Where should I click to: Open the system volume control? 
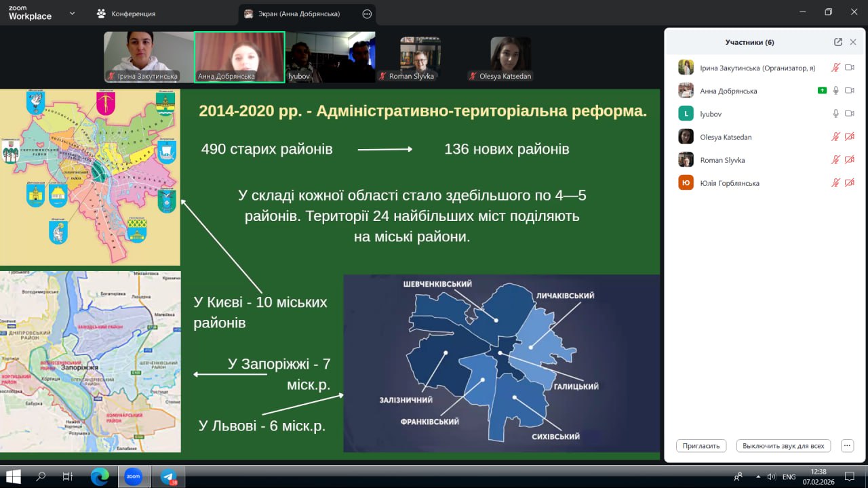click(770, 476)
